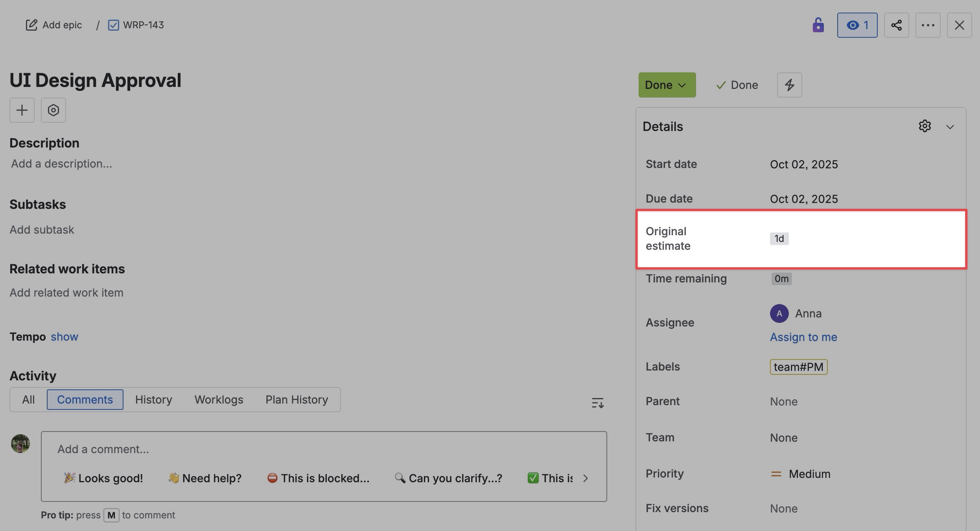Click the WRP-143 issue key checkbox icon
This screenshot has width=980, height=531.
[114, 25]
